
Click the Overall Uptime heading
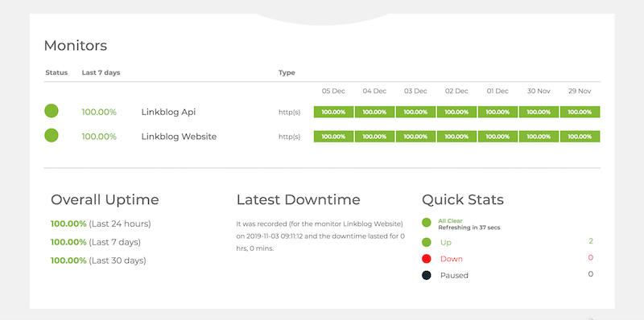(105, 199)
